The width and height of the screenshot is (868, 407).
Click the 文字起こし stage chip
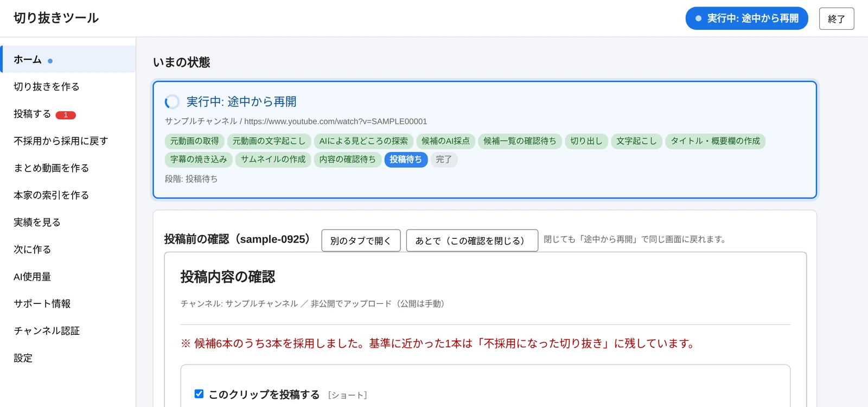(636, 141)
